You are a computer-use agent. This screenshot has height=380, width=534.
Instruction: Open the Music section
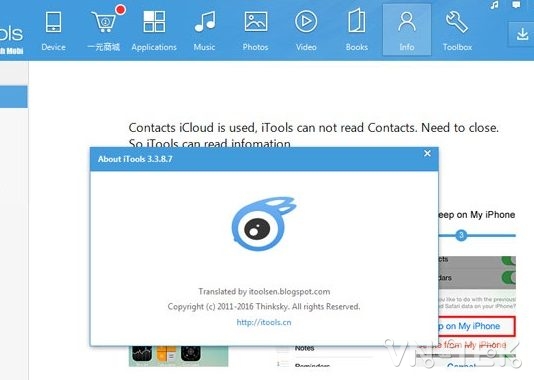coord(204,31)
